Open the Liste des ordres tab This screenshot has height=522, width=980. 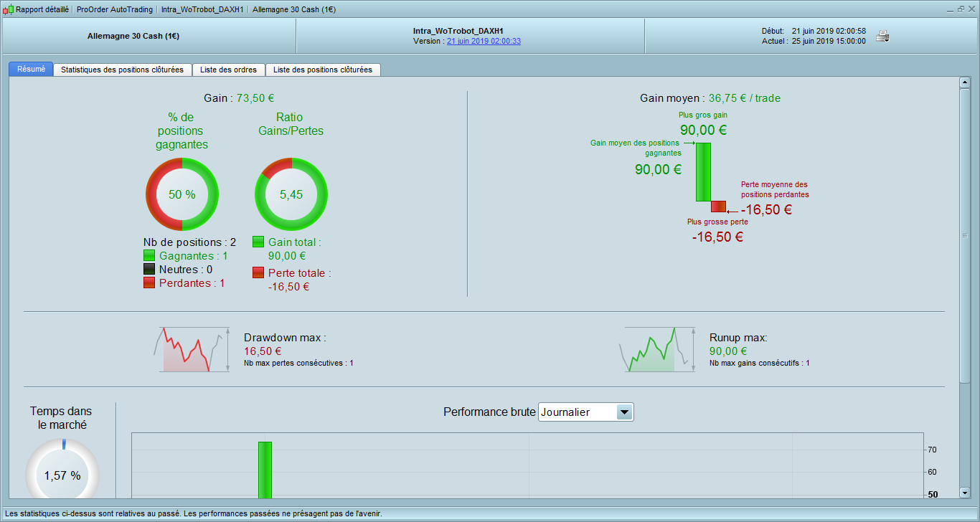tap(229, 70)
